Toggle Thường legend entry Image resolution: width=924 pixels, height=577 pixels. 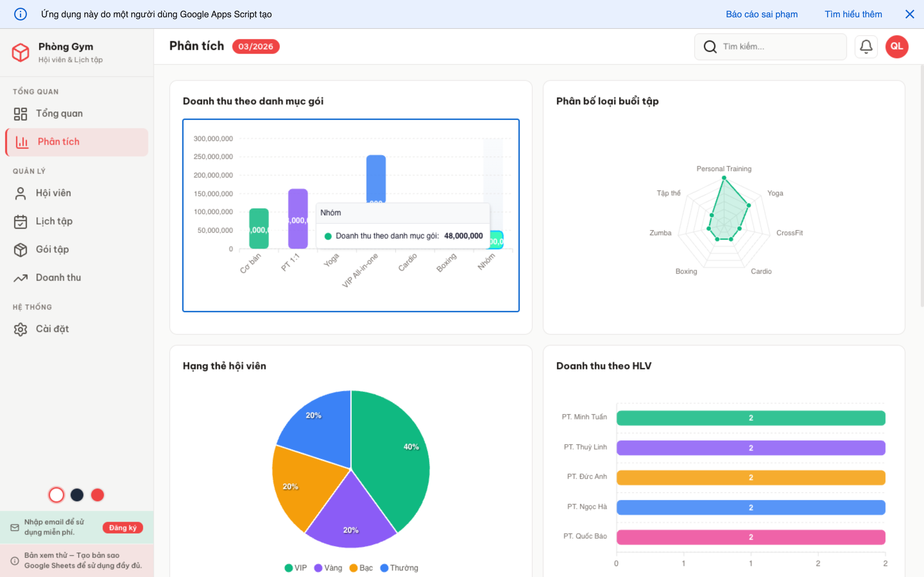[x=399, y=568]
